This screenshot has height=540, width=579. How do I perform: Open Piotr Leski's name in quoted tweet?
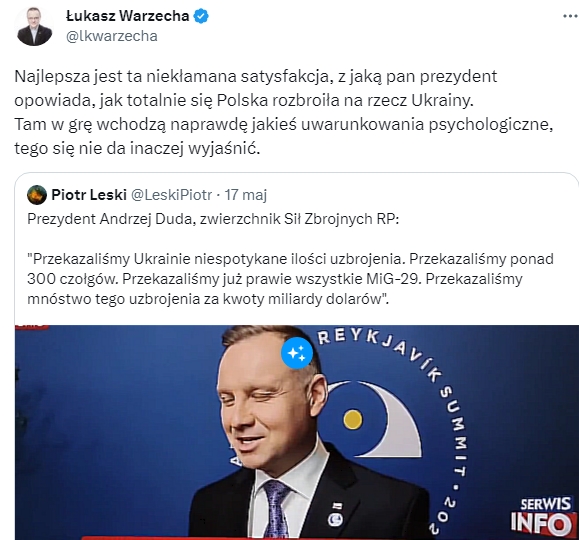[89, 195]
